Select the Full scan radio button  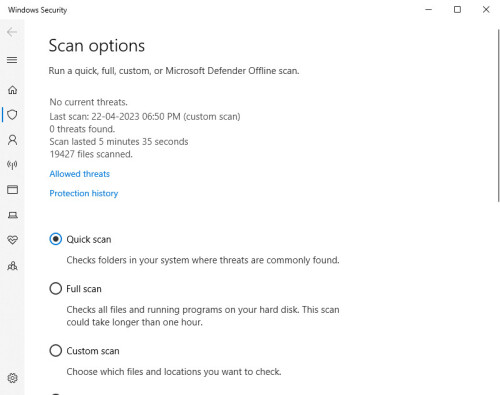tap(56, 288)
